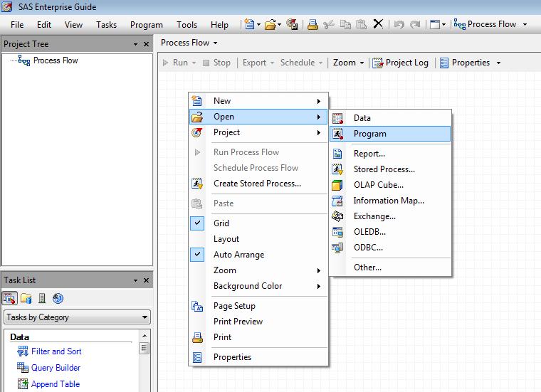Close the Project Tree panel
Image resolution: width=541 pixels, height=392 pixels.
tap(147, 44)
